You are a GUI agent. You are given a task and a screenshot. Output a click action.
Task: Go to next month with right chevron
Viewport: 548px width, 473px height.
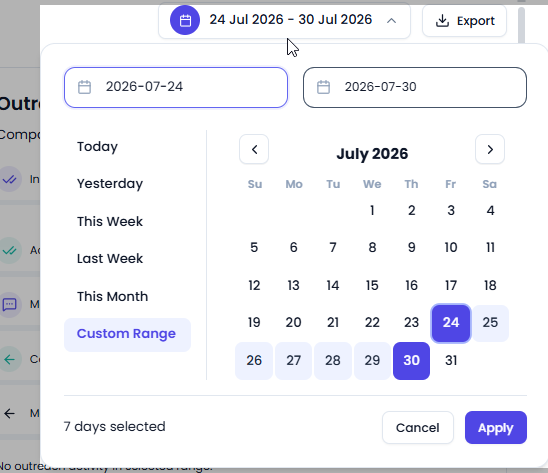490,150
